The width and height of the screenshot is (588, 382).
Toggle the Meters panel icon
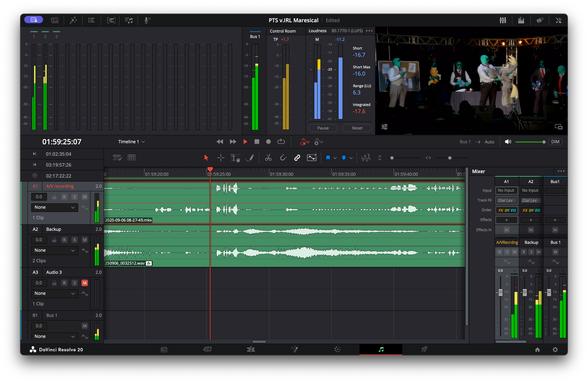pyautogui.click(x=521, y=20)
